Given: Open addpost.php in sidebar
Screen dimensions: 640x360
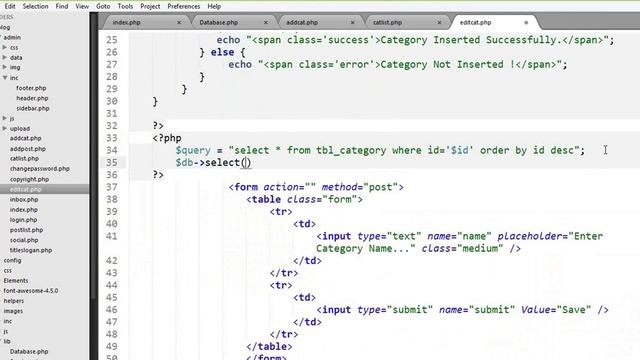Looking at the screenshot, I should point(27,149).
